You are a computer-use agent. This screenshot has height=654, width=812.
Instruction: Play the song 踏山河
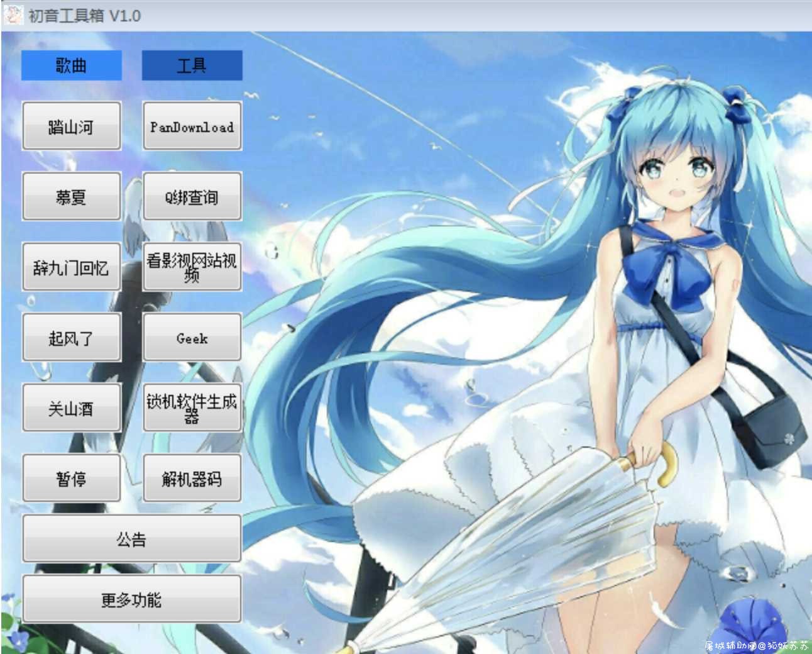72,126
